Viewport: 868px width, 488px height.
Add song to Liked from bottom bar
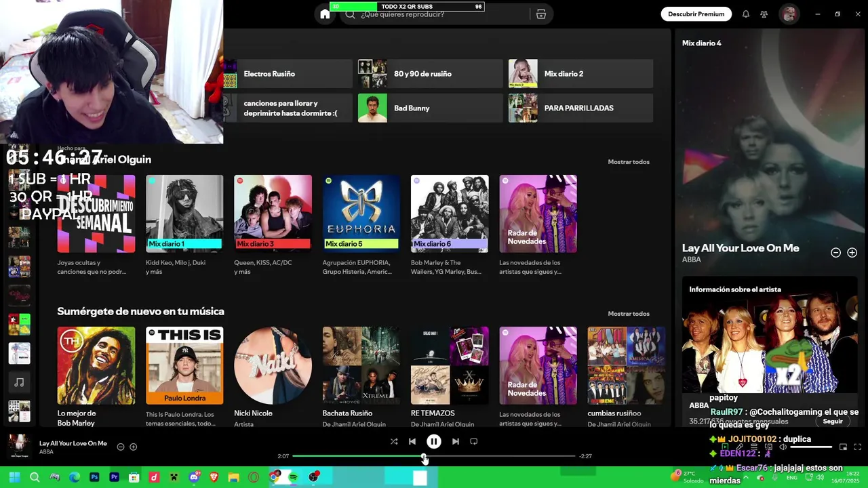point(133,447)
